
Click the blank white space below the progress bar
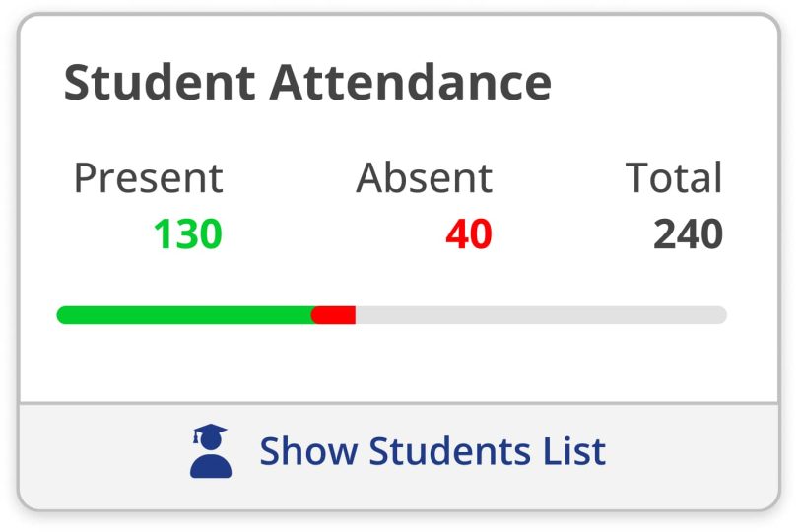point(394,365)
